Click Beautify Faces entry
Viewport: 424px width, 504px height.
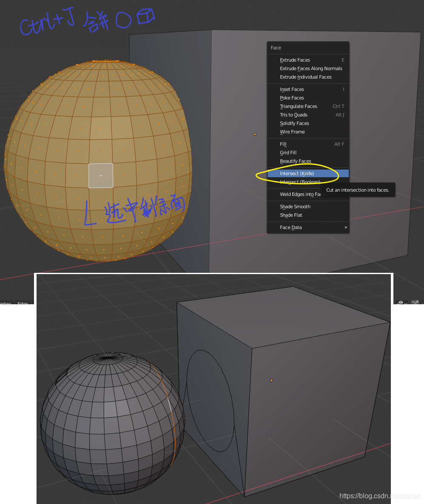tap(308, 161)
